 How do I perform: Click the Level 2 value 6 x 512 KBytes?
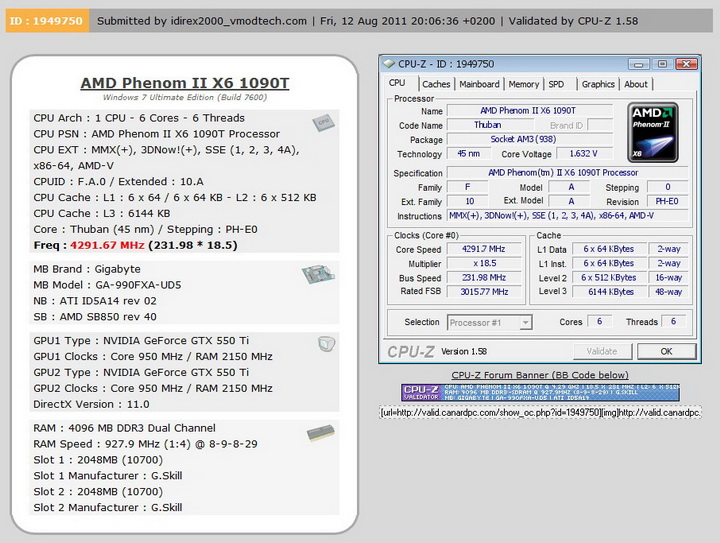click(609, 278)
